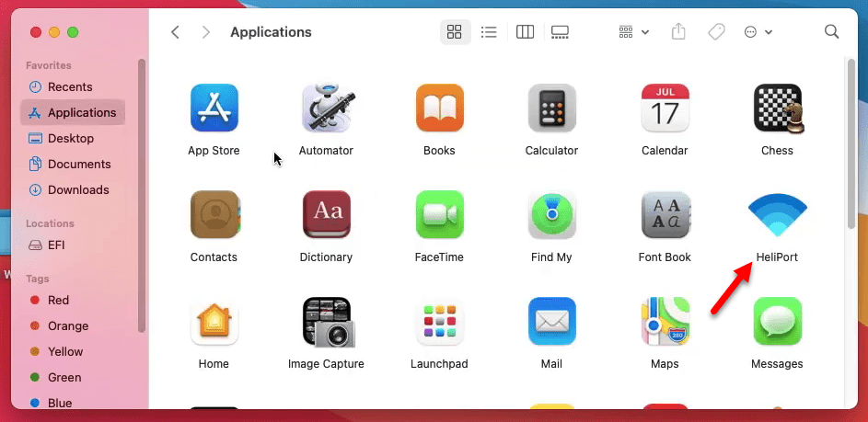
Task: Click the Books app icon
Action: pos(439,108)
